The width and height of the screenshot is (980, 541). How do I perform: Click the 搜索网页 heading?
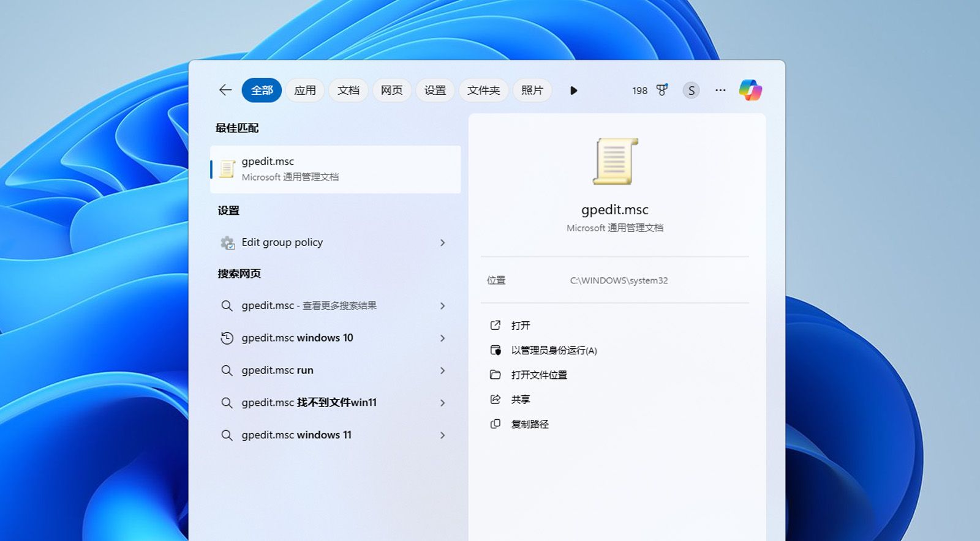(x=239, y=274)
